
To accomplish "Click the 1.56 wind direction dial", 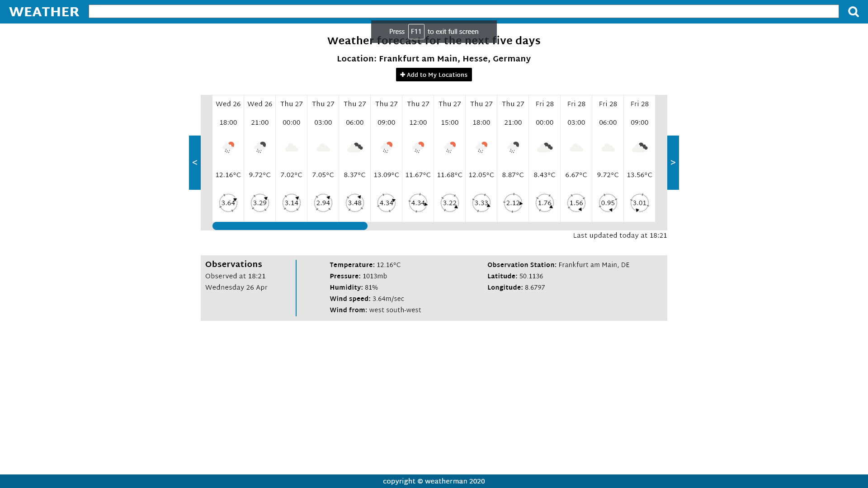I will tap(576, 203).
